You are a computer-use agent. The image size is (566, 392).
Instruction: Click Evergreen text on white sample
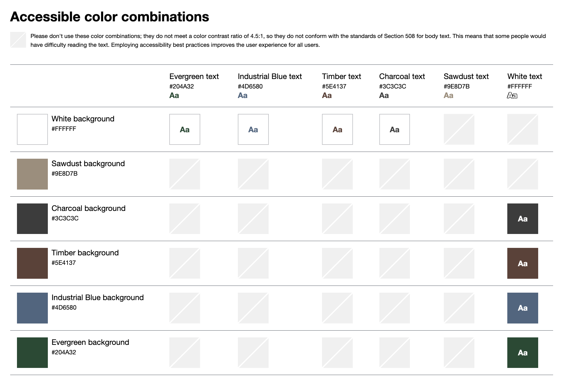tap(185, 129)
